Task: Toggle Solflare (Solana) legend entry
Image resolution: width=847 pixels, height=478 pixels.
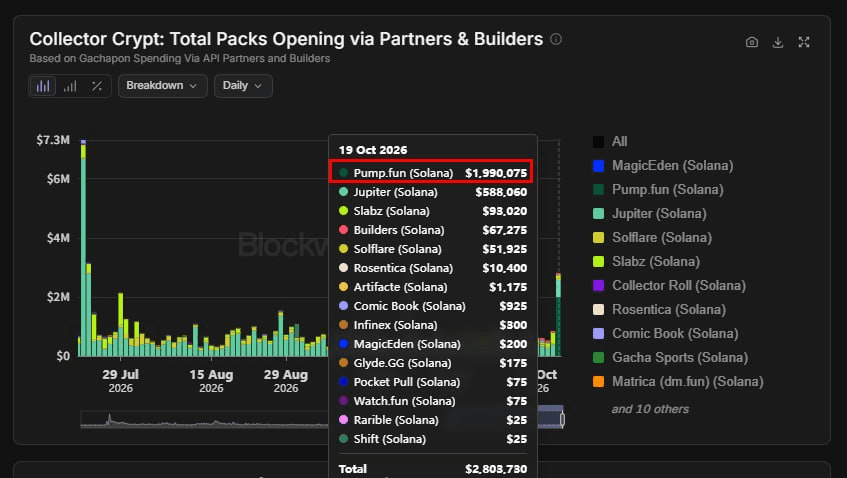Action: pos(652,238)
